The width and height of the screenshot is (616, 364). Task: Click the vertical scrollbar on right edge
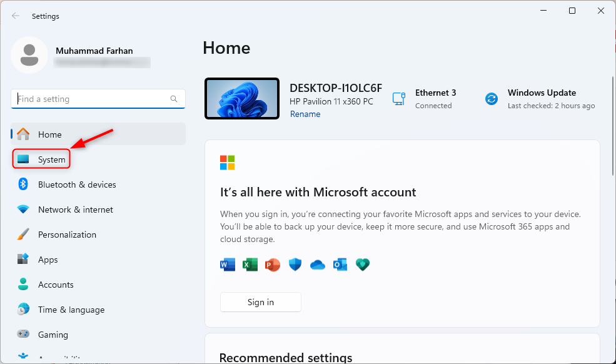pos(613,126)
